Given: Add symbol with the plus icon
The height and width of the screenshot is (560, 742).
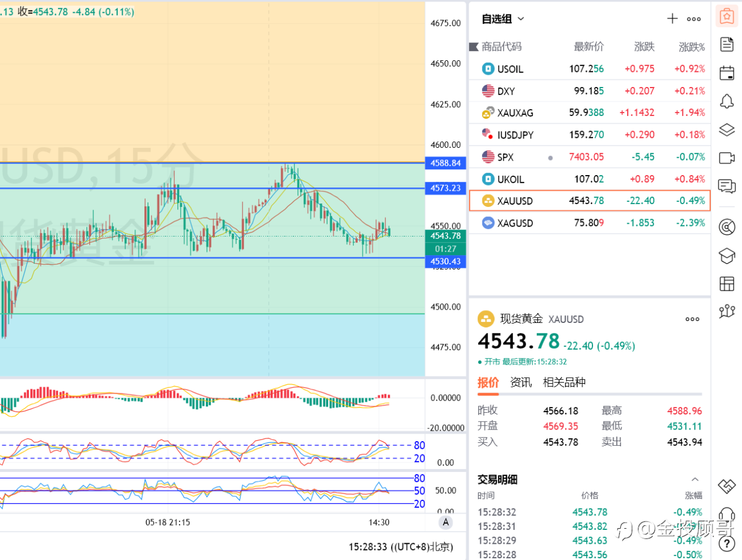Looking at the screenshot, I should (x=672, y=19).
